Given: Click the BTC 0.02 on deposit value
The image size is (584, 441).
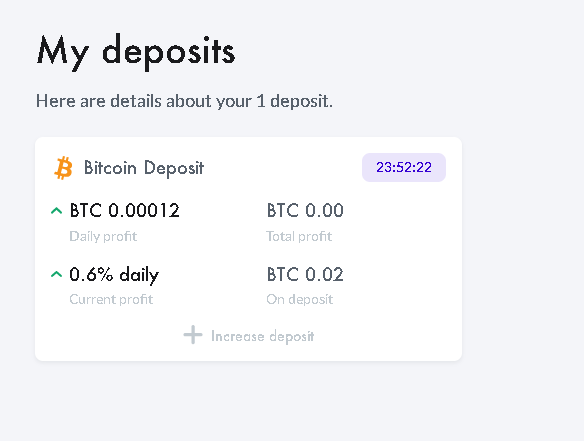Looking at the screenshot, I should pos(305,275).
